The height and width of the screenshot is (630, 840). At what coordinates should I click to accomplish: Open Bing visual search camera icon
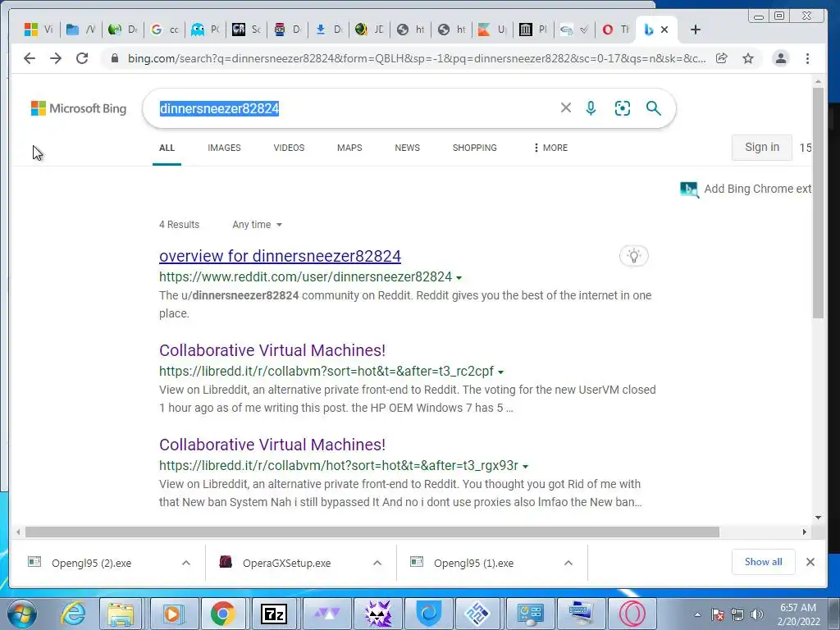point(622,108)
